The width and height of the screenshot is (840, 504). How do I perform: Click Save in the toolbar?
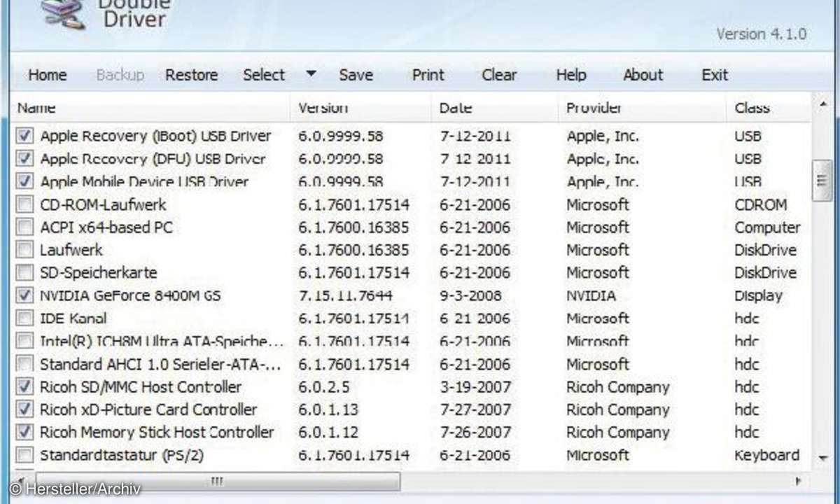pos(356,75)
